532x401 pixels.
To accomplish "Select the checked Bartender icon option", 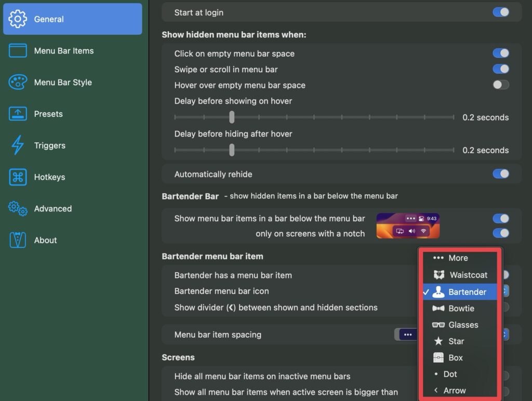I will (x=460, y=292).
